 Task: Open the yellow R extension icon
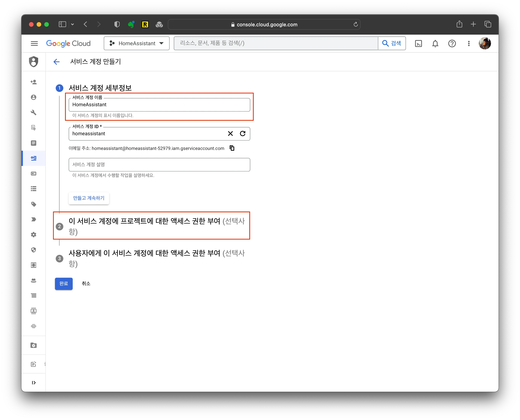tap(145, 24)
